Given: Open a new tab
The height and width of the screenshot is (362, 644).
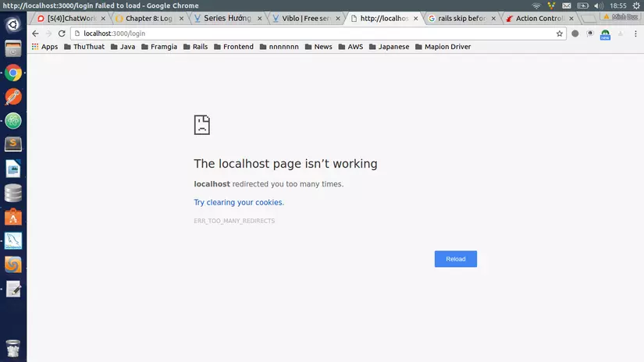Looking at the screenshot, I should point(588,19).
